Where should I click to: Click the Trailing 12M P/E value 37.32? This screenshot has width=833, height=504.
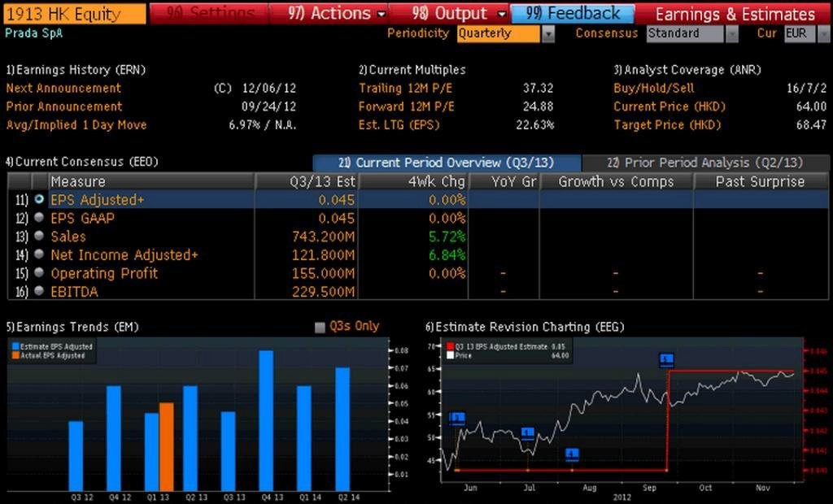point(539,88)
